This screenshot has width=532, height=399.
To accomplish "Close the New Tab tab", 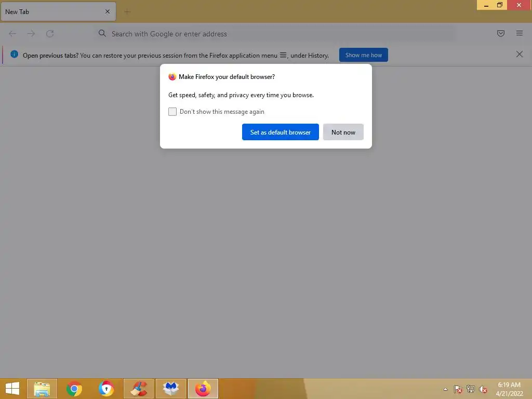I will 108,11.
